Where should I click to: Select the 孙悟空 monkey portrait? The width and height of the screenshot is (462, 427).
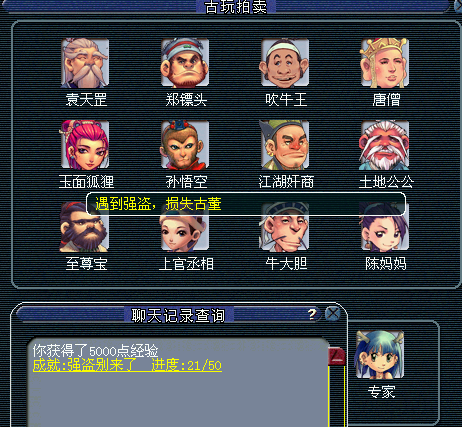click(185, 145)
